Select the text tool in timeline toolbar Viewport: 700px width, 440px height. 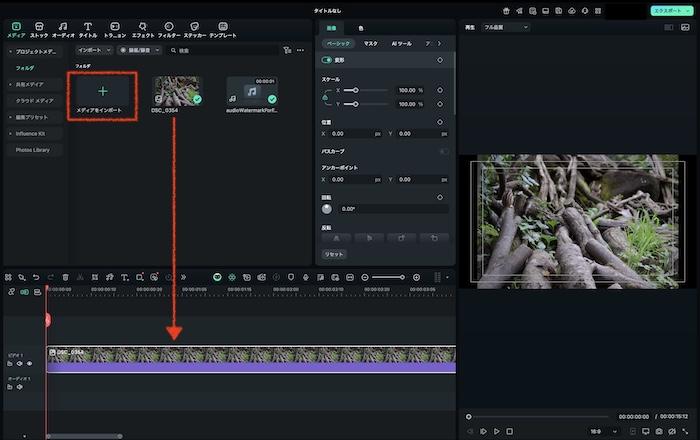[x=123, y=277]
